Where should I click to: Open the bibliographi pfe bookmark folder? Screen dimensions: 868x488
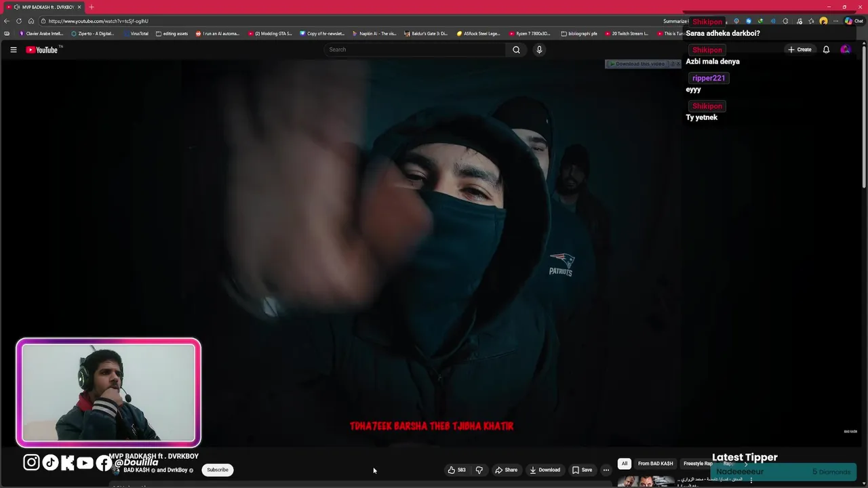tap(580, 33)
